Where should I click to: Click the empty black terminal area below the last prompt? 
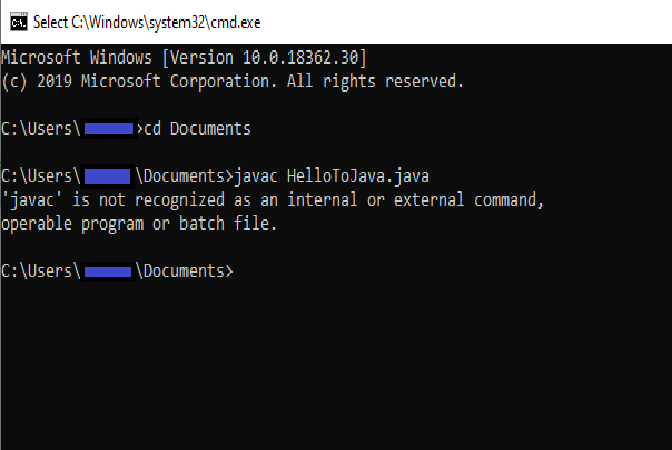[x=336, y=364]
